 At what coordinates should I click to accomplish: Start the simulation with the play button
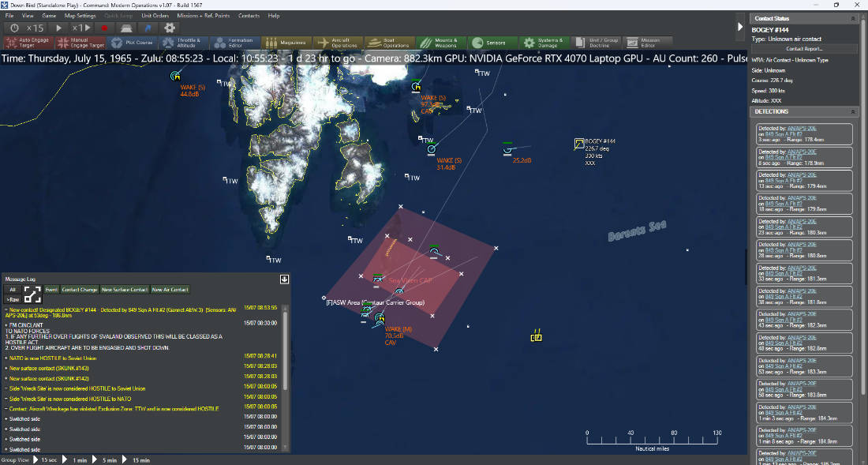(58, 28)
